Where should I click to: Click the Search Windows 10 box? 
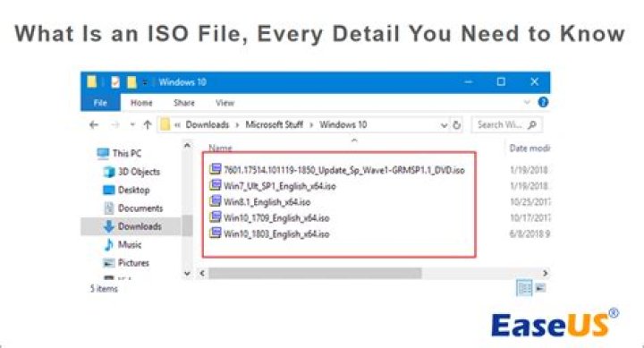point(506,124)
